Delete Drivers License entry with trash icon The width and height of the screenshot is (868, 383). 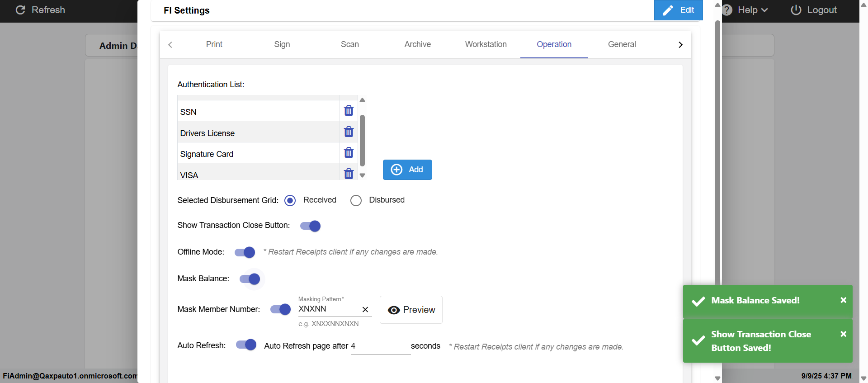pos(349,132)
